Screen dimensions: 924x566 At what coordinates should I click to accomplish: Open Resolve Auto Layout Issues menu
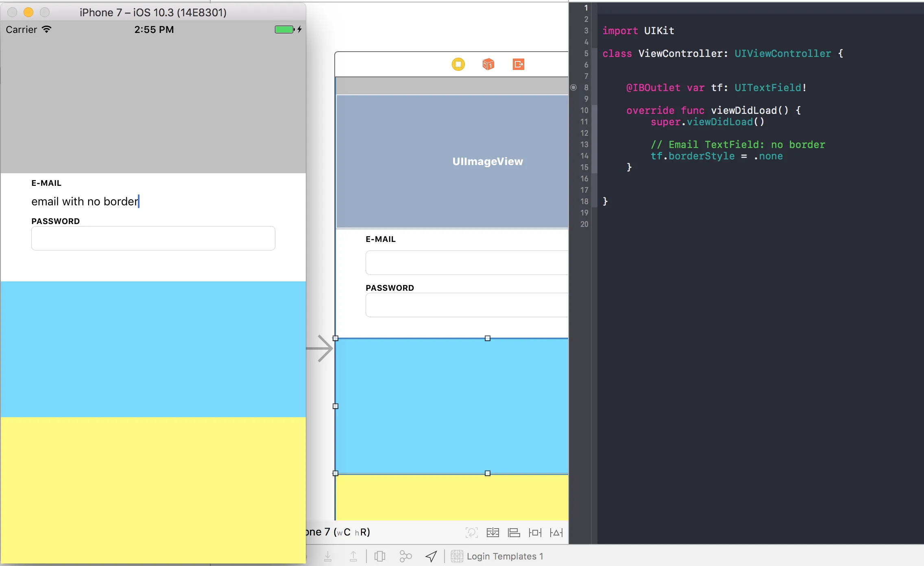click(x=556, y=532)
